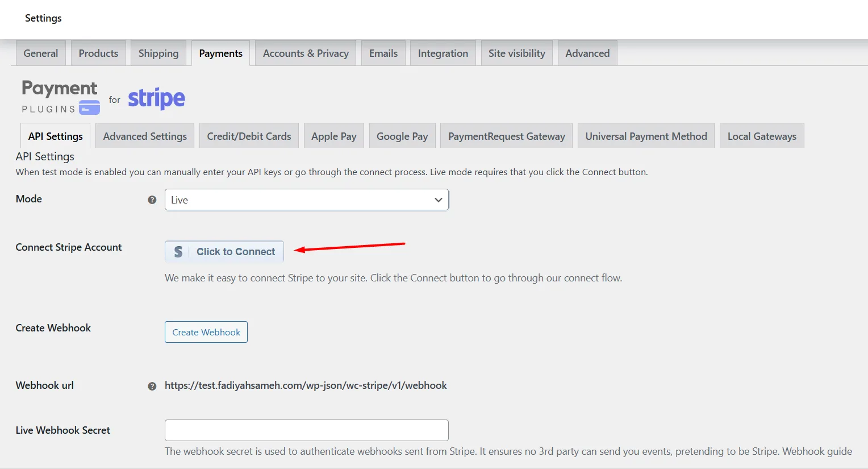Switch to Apple Pay sub-tab

click(334, 136)
